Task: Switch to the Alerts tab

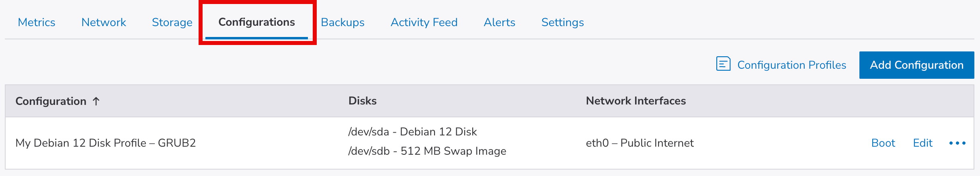Action: (499, 23)
